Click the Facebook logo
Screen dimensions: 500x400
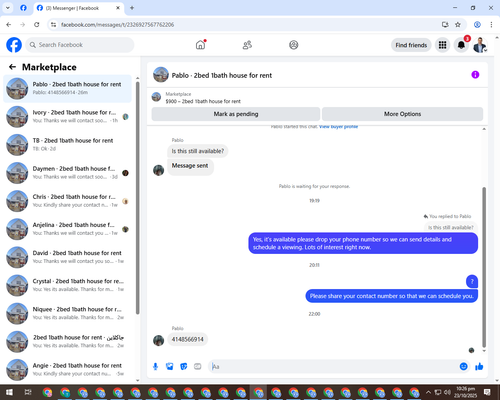pyautogui.click(x=14, y=45)
